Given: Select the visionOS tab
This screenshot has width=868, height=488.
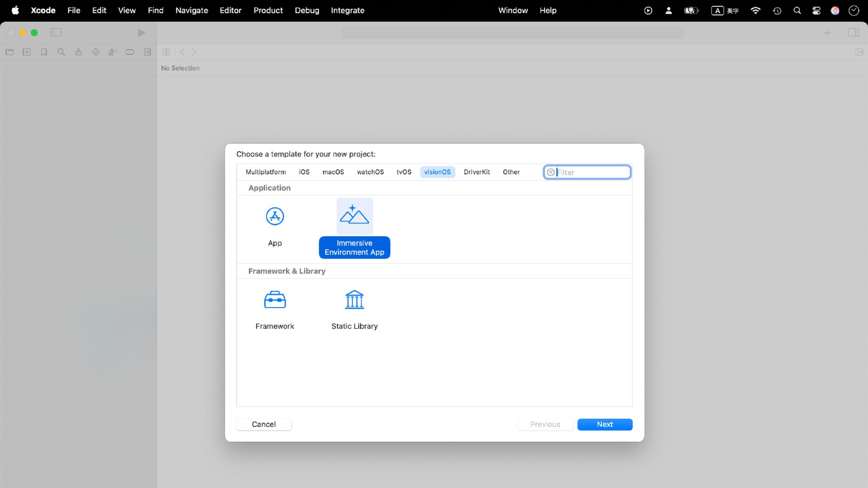Looking at the screenshot, I should (x=438, y=172).
